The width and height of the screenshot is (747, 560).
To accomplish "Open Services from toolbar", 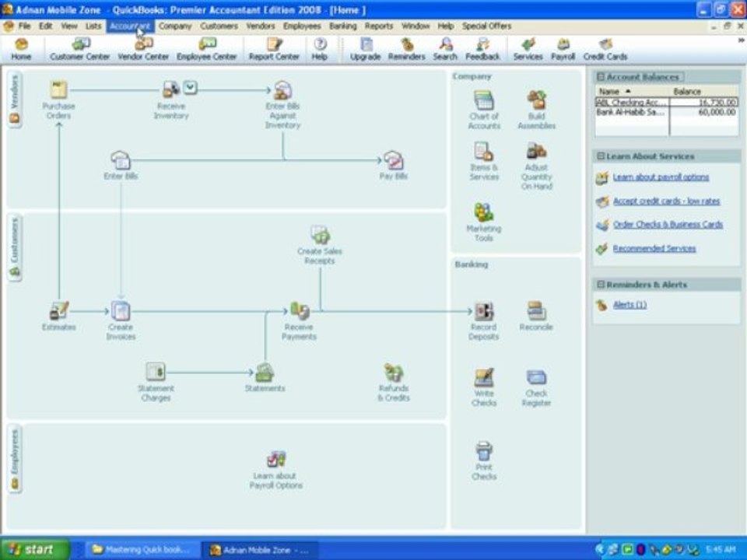I will pos(528,50).
